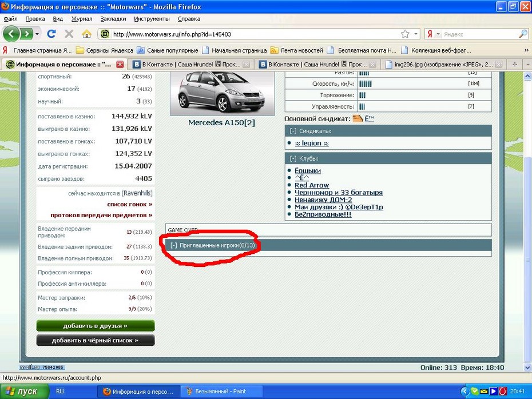Collapse the Клубы section
532x399 pixels.
[x=293, y=158]
